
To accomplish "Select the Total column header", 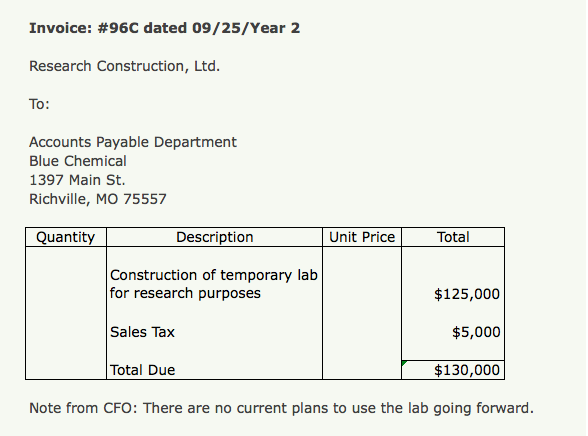I will coord(453,237).
